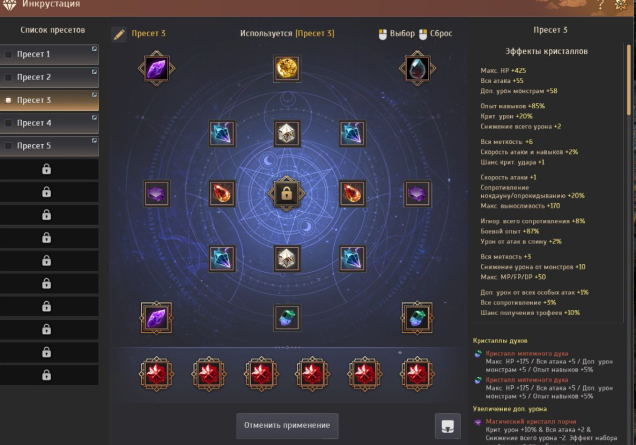Select the dark teardrop crystal in the top-right corner
Image resolution: width=636 pixels, height=445 pixels.
417,68
